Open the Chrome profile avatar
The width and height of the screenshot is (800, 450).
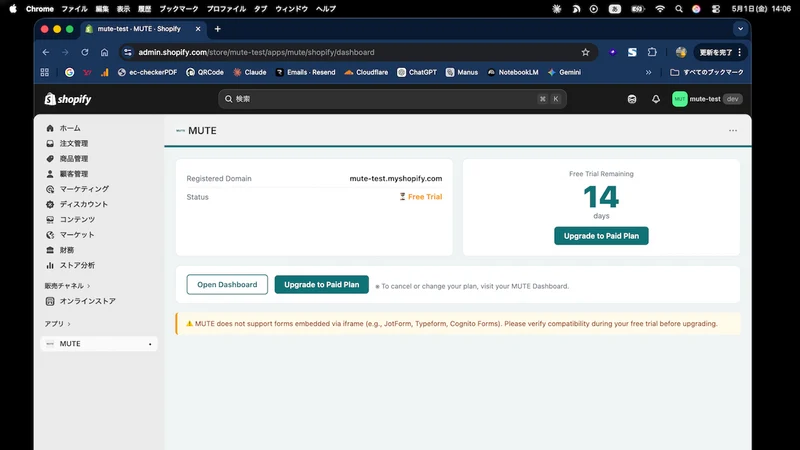[681, 52]
